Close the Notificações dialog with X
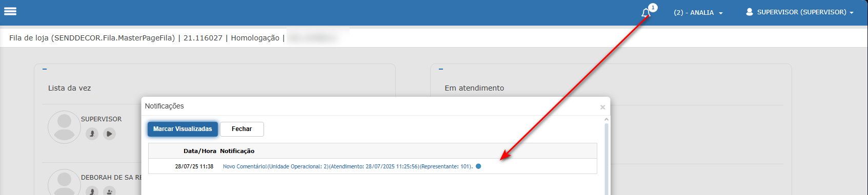The height and width of the screenshot is (195, 868). pyautogui.click(x=602, y=107)
